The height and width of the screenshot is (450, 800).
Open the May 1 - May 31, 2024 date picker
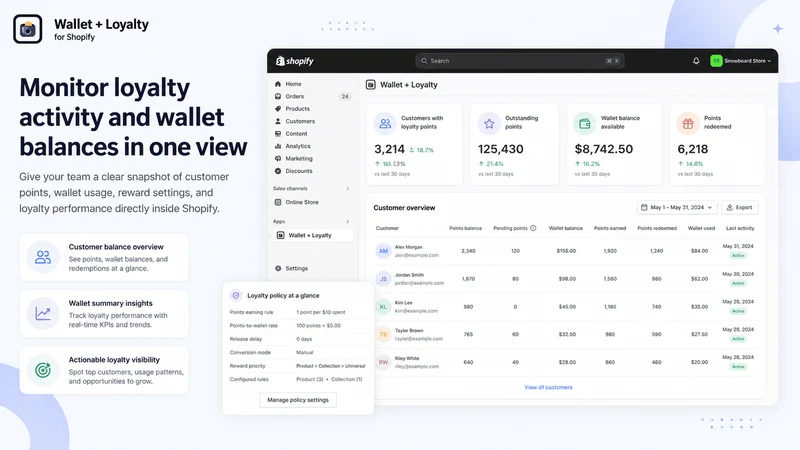[677, 208]
